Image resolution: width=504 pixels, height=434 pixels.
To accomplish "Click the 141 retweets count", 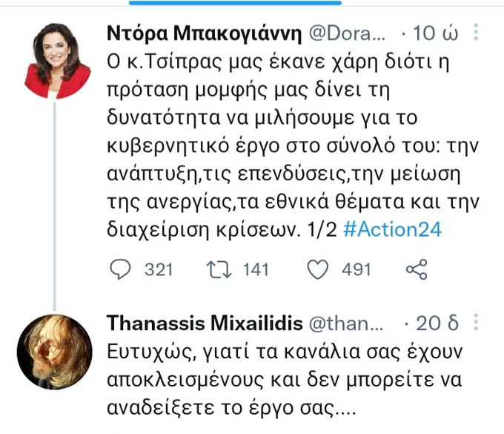I will [x=256, y=269].
